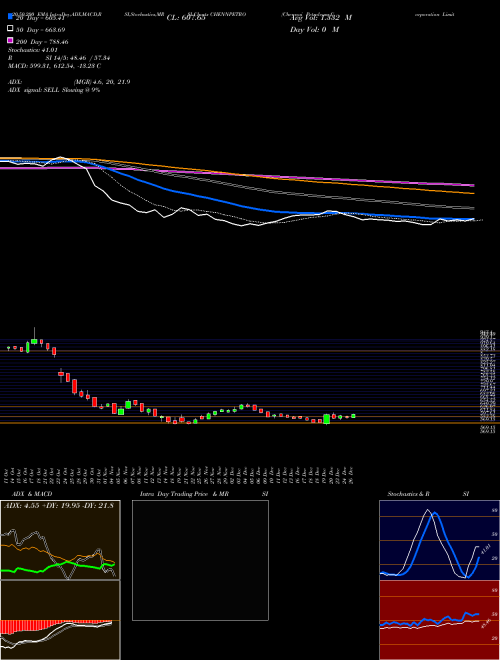Click the 'Stochastics & R SI' panel title
The width and height of the screenshot is (500, 660).
428,494
